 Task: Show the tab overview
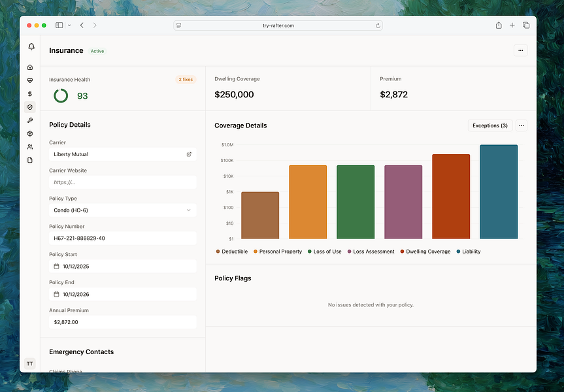click(526, 25)
